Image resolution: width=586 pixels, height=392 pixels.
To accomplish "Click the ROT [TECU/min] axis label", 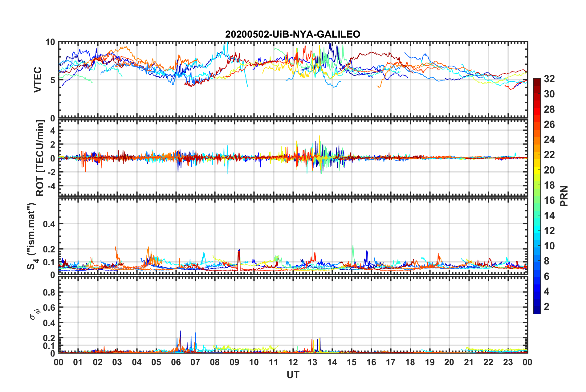I will coord(40,158).
